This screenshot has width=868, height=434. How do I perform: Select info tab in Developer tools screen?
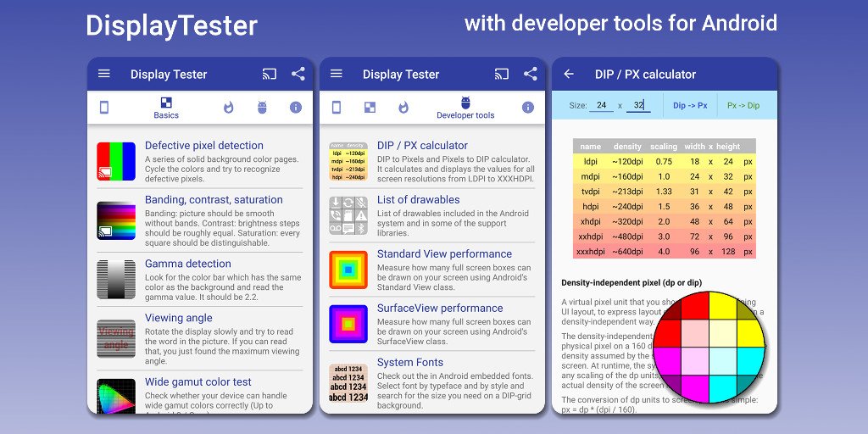pos(528,108)
